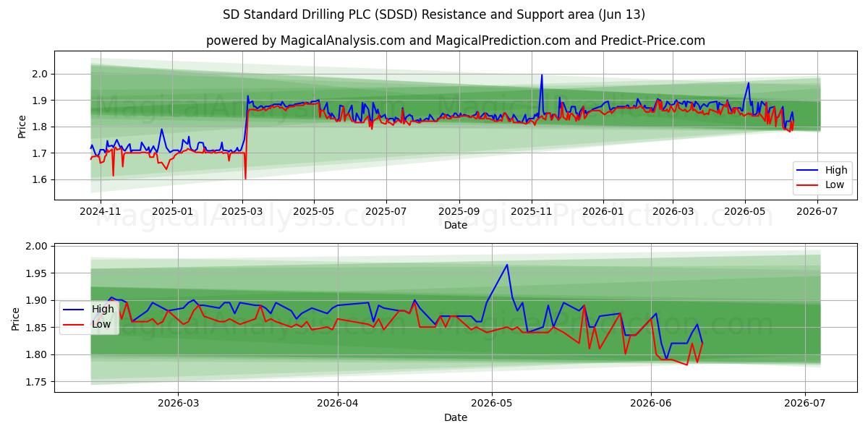Click the '1.85' price label in the lower chart
The width and height of the screenshot is (868, 434).
[x=38, y=328]
